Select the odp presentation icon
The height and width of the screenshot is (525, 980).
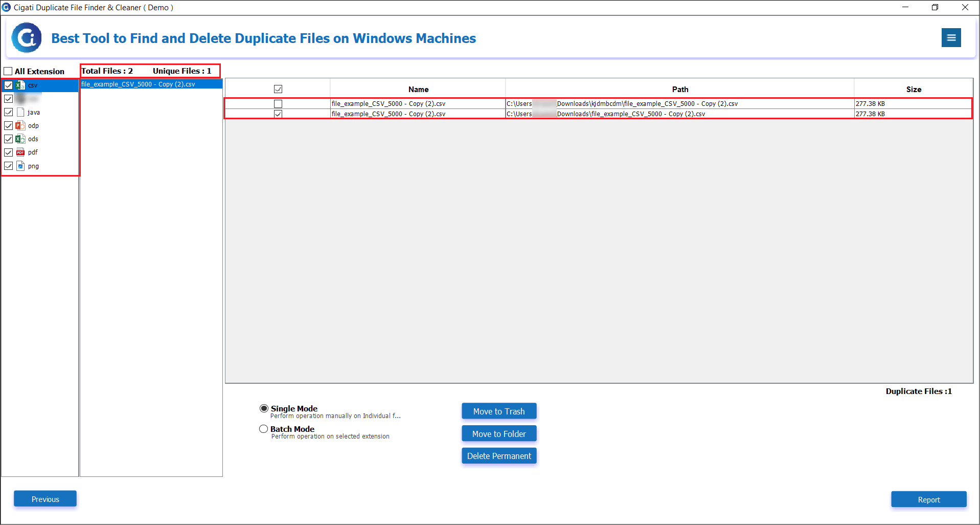point(20,125)
